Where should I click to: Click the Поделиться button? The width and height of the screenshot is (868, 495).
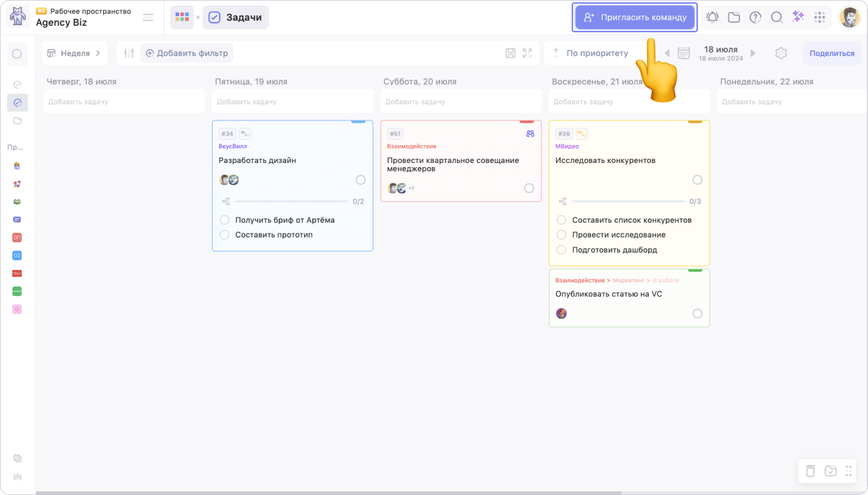click(832, 53)
